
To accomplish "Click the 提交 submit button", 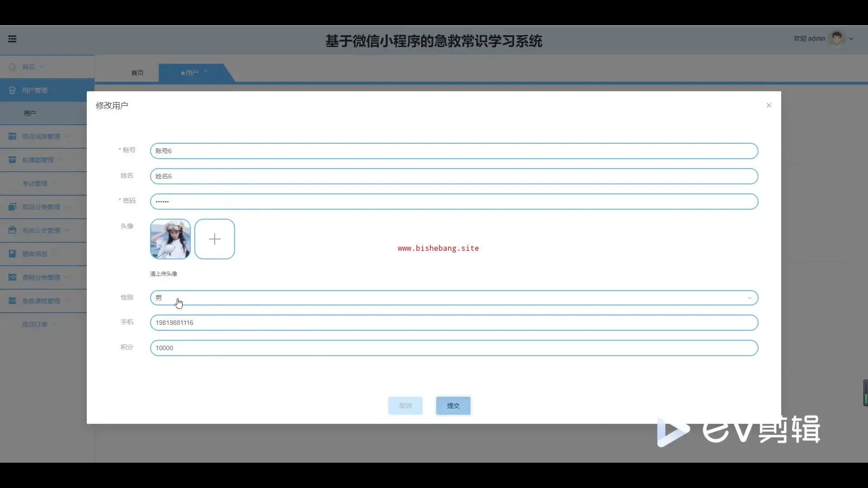I will click(x=453, y=406).
